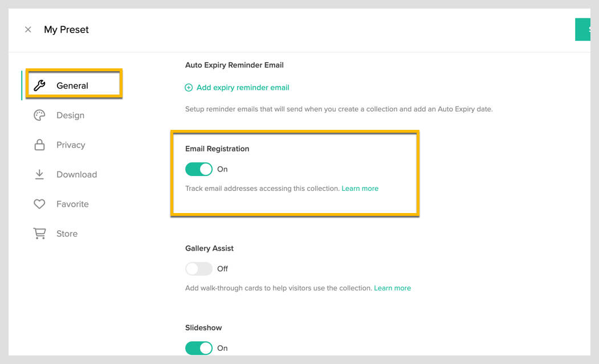Open Learn more for Email Registration

(360, 188)
